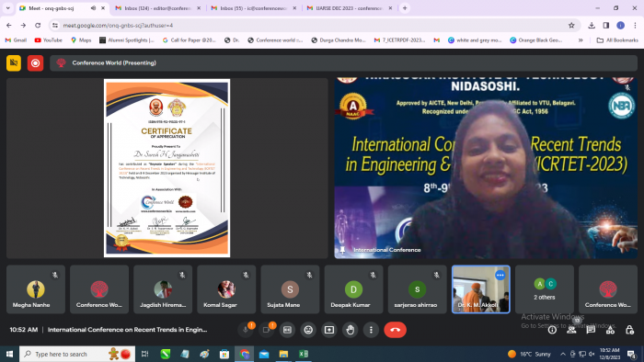Screen dimensions: 644x362
Task: Open the chat with everyone icon
Action: (x=591, y=330)
